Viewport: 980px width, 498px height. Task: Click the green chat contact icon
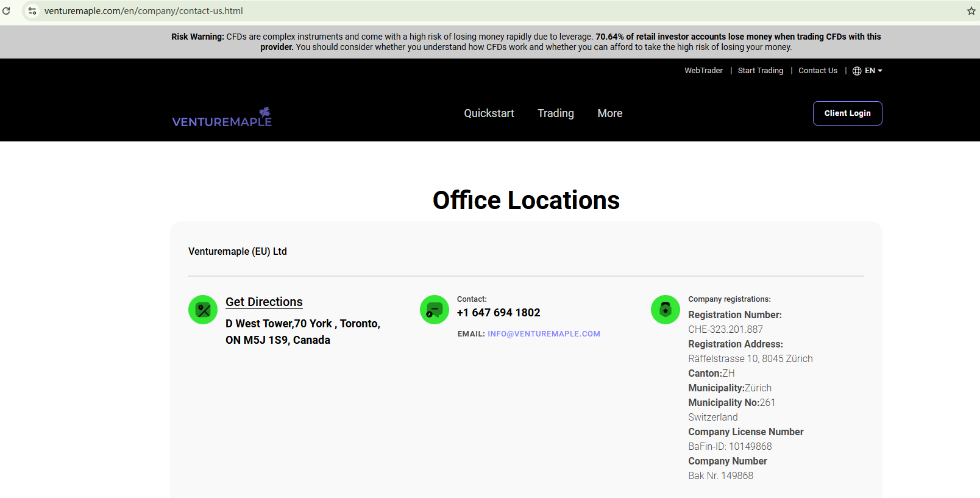[x=435, y=310]
